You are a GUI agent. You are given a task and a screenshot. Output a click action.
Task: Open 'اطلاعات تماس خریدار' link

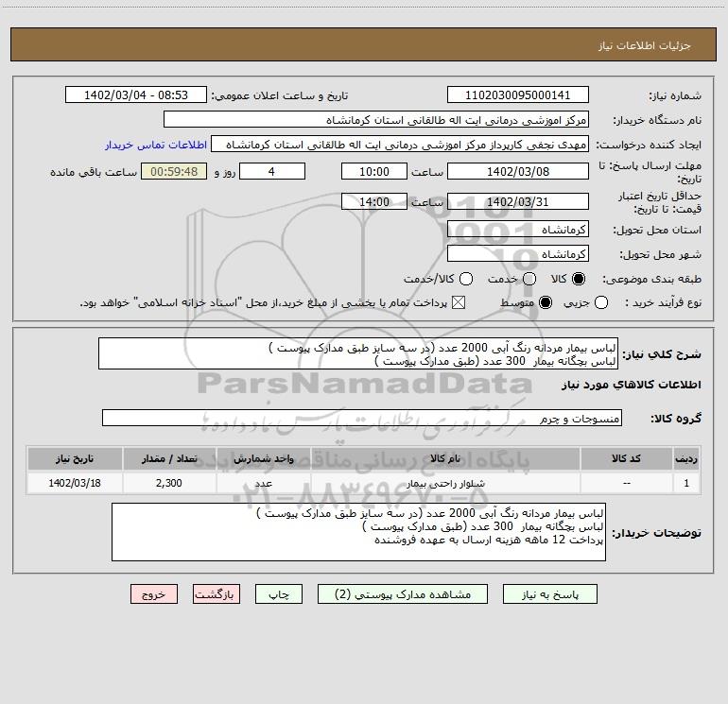coord(156,145)
